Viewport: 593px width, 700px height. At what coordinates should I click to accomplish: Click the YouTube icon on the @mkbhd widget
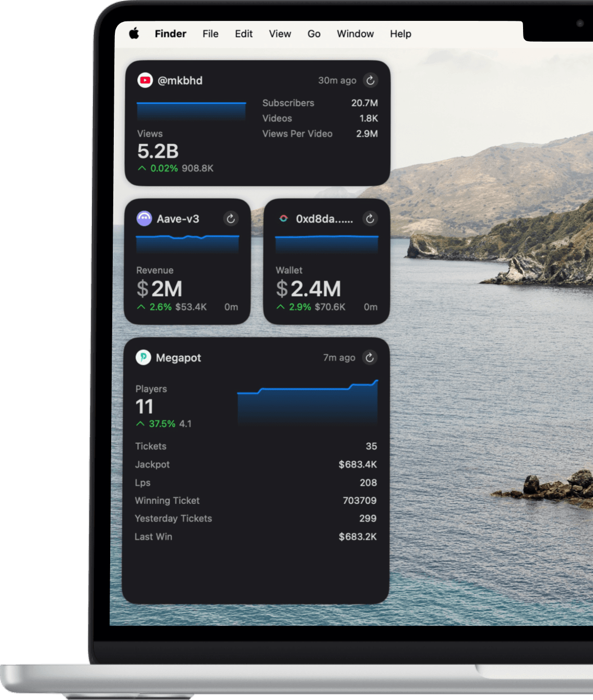click(145, 81)
